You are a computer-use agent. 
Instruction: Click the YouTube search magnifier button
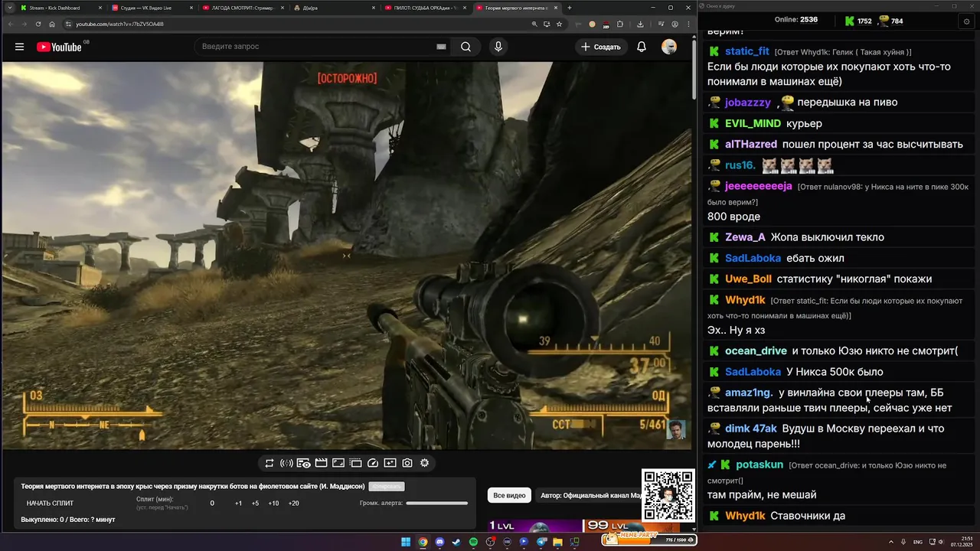pyautogui.click(x=465, y=47)
